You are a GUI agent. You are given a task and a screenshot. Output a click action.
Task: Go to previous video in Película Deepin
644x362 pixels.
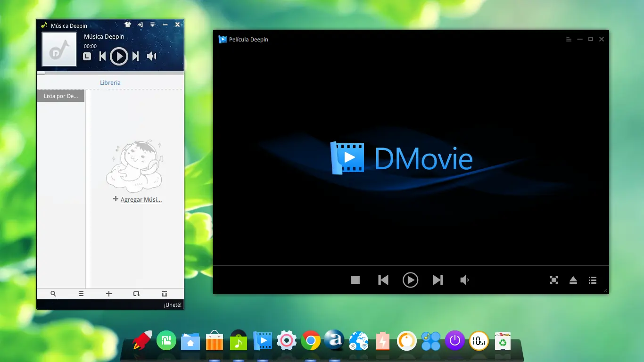tap(383, 280)
